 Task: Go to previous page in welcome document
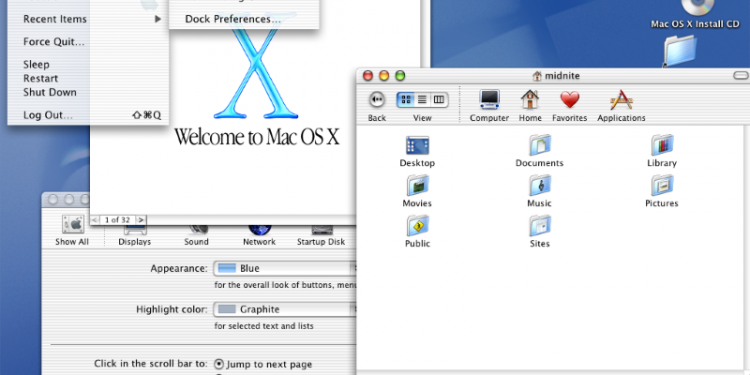tap(95, 220)
